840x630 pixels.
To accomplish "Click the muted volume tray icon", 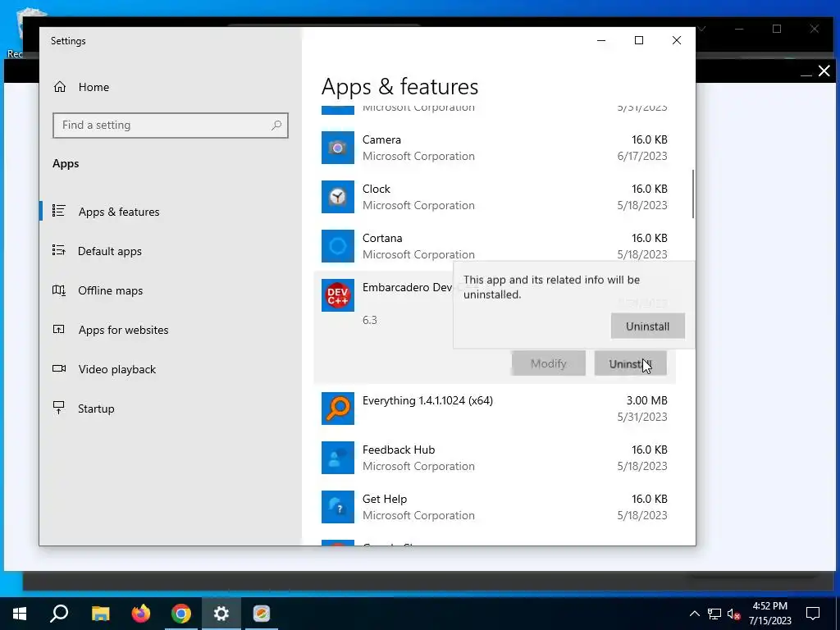I will point(734,614).
